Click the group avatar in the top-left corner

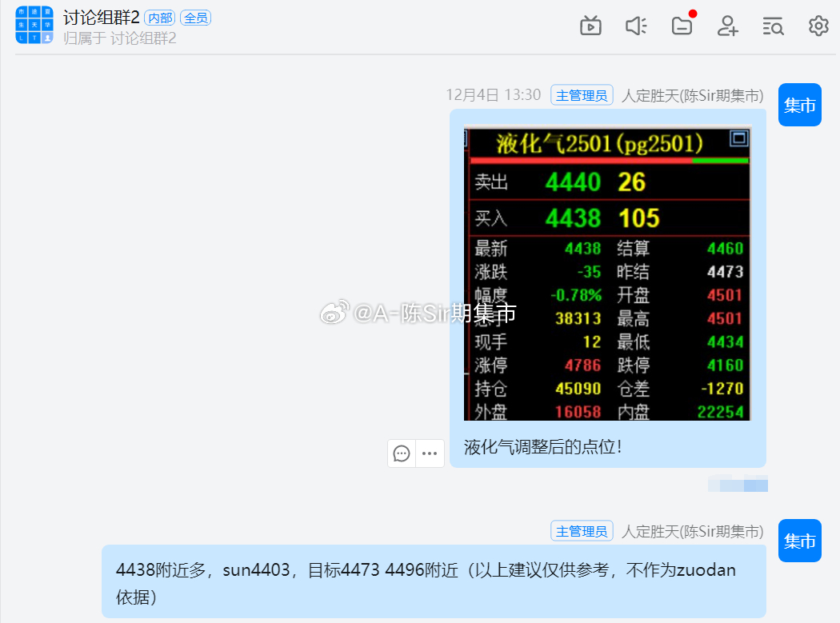click(34, 26)
